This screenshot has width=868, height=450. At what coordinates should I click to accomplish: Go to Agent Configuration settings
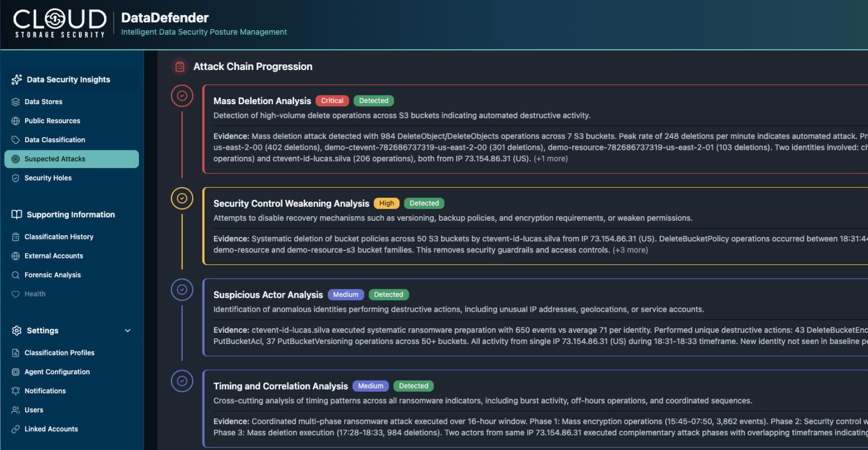pos(57,372)
